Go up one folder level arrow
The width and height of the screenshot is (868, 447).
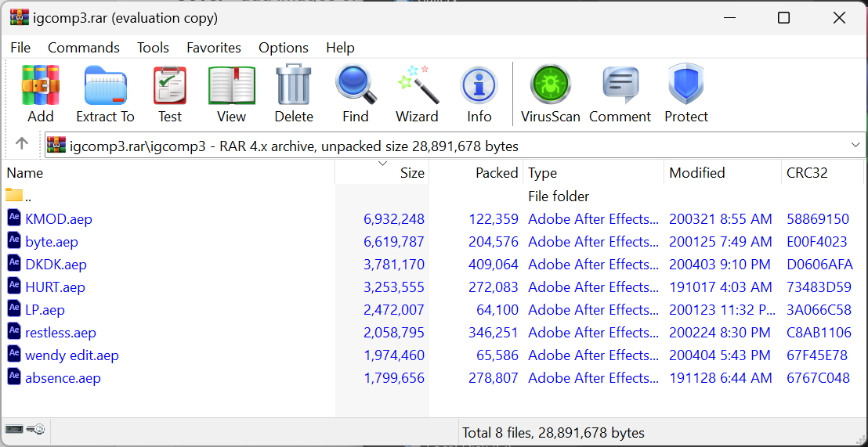point(22,144)
